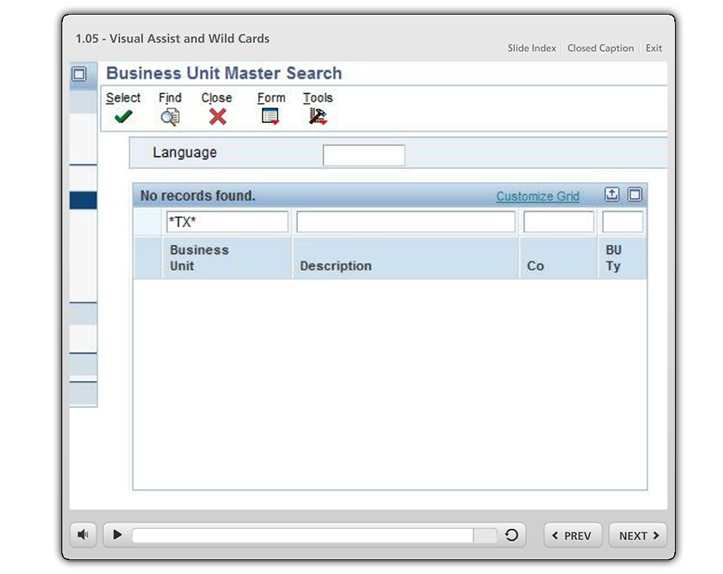Go to next slide with NEXT button

[637, 535]
